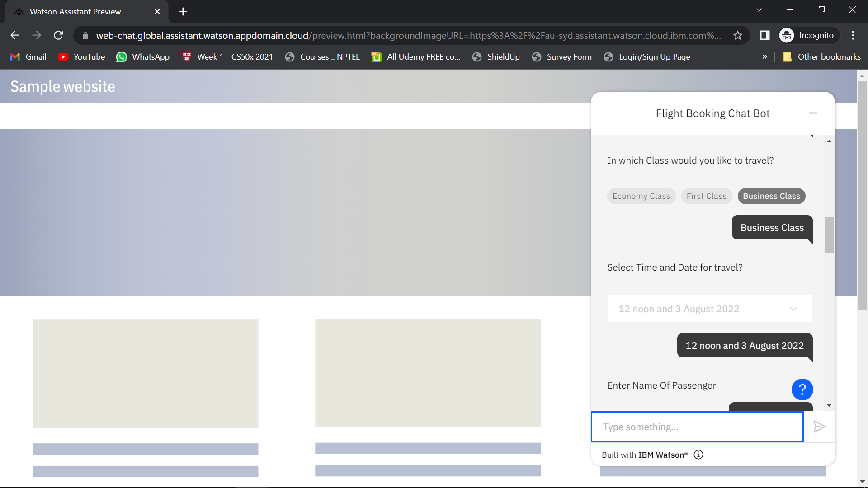Click the chat scrollbar thumb
868x488 pixels.
tap(829, 235)
